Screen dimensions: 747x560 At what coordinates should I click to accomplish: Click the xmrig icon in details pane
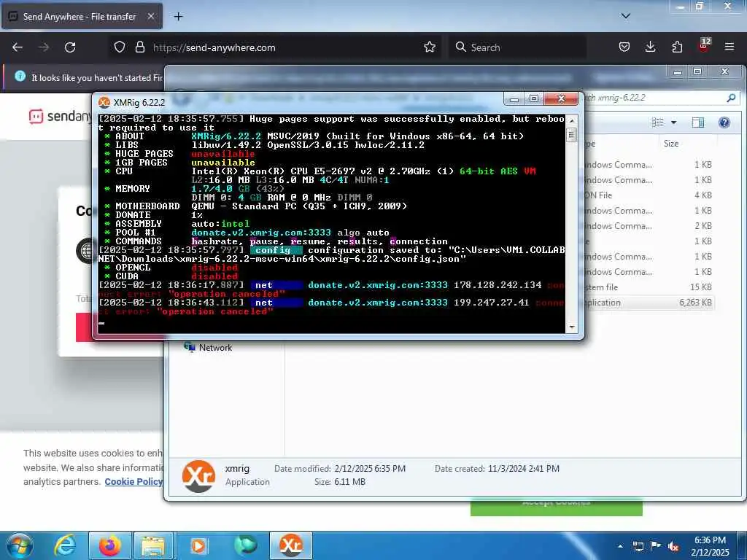198,475
